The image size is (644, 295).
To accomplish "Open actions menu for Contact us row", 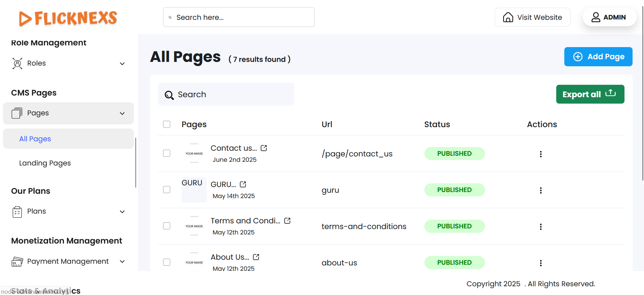I will [x=540, y=154].
